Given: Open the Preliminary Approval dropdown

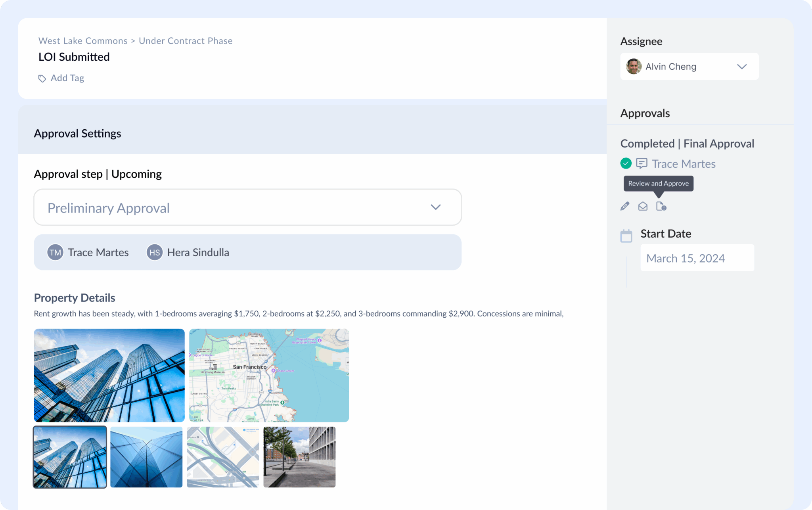Looking at the screenshot, I should (x=247, y=207).
